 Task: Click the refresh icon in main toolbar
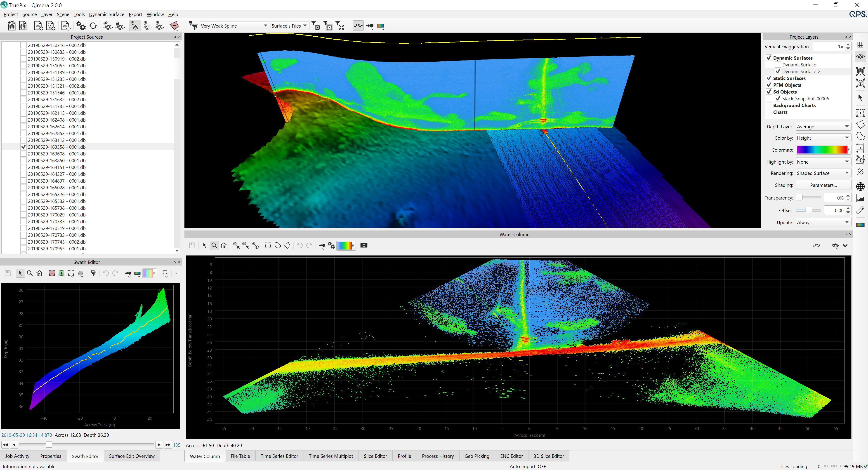tap(93, 26)
